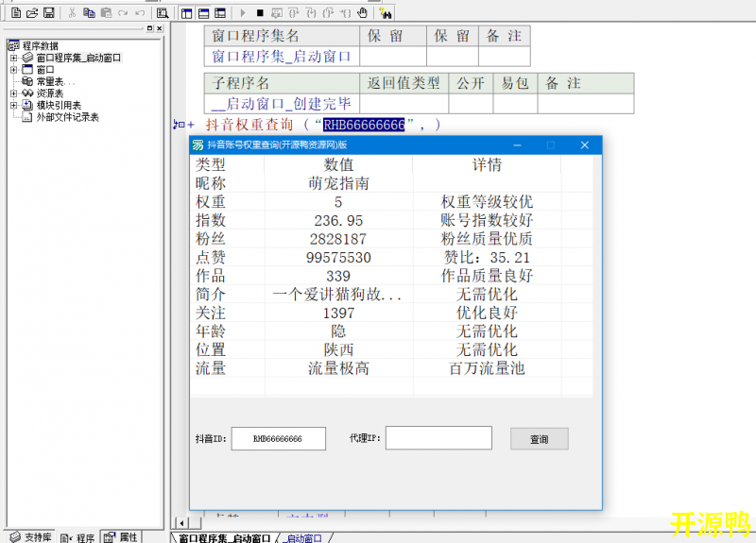Click the 陕西 location value
Image resolution: width=756 pixels, height=543 pixels.
coord(338,349)
